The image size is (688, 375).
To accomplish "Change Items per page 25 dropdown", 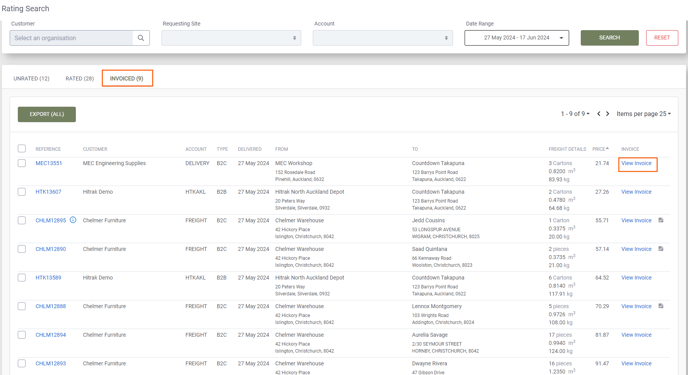I will [x=644, y=114].
